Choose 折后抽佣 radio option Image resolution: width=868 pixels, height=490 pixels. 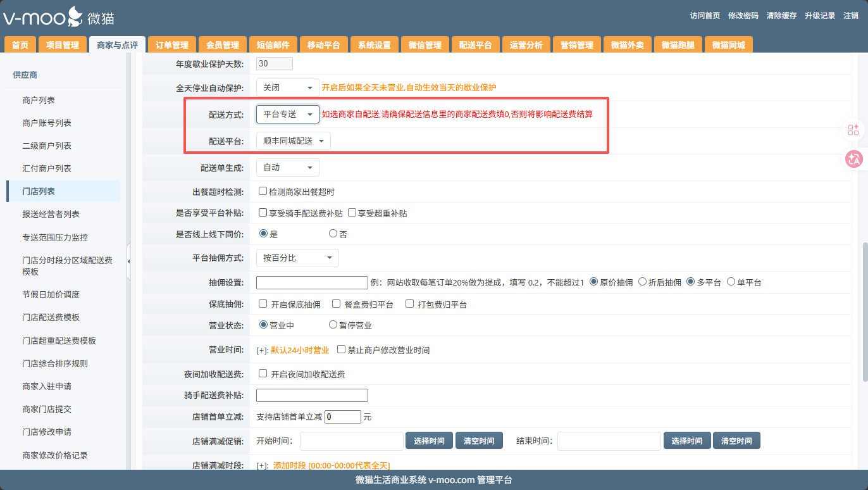(x=642, y=282)
